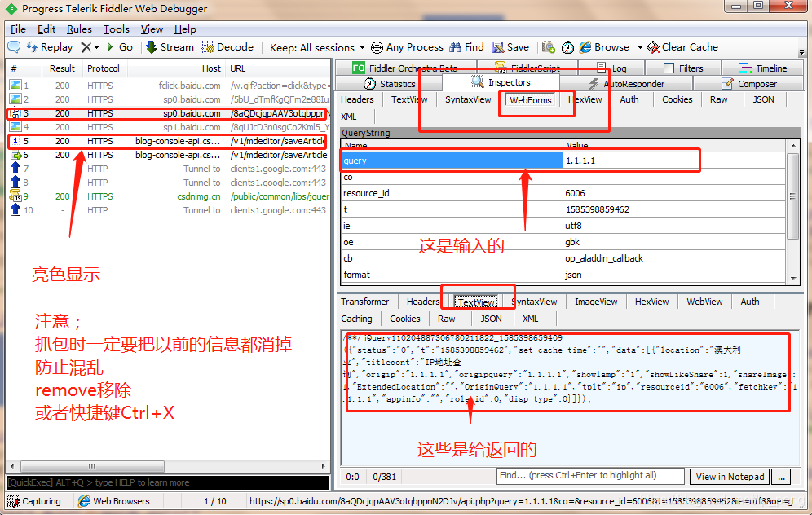Open Find sessions binoculars tool
The width and height of the screenshot is (812, 515).
click(466, 47)
